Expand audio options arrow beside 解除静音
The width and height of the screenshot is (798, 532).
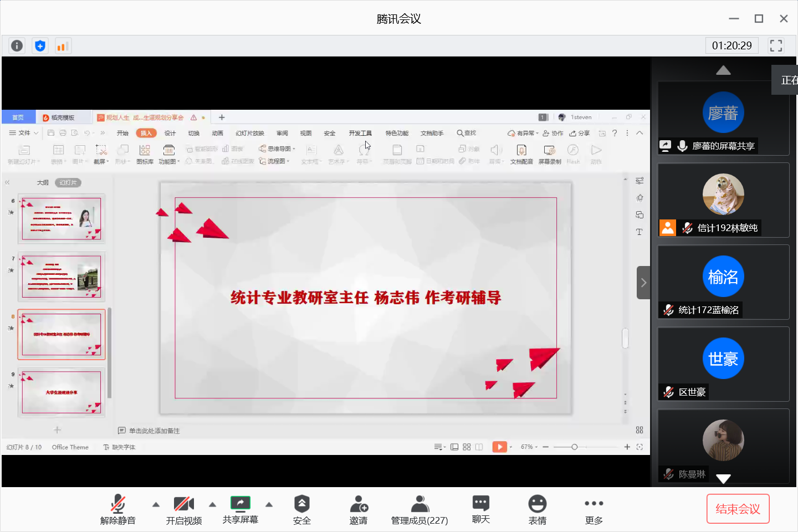click(156, 504)
